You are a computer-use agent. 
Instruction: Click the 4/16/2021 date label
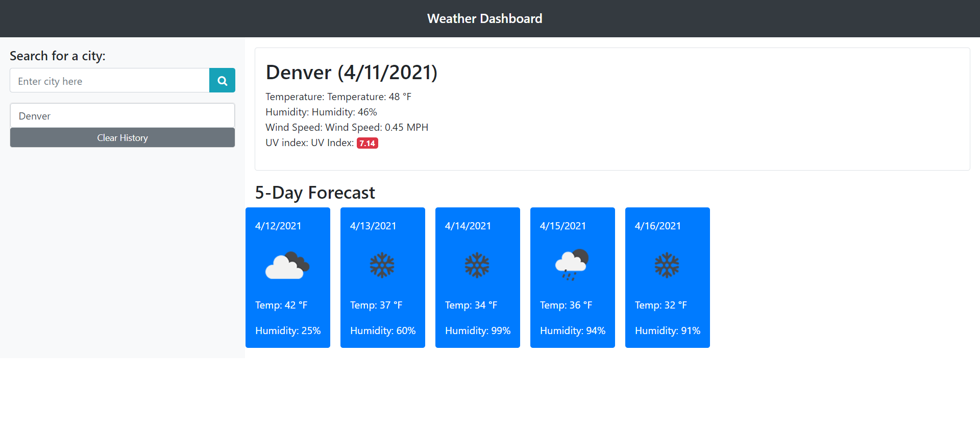click(658, 226)
